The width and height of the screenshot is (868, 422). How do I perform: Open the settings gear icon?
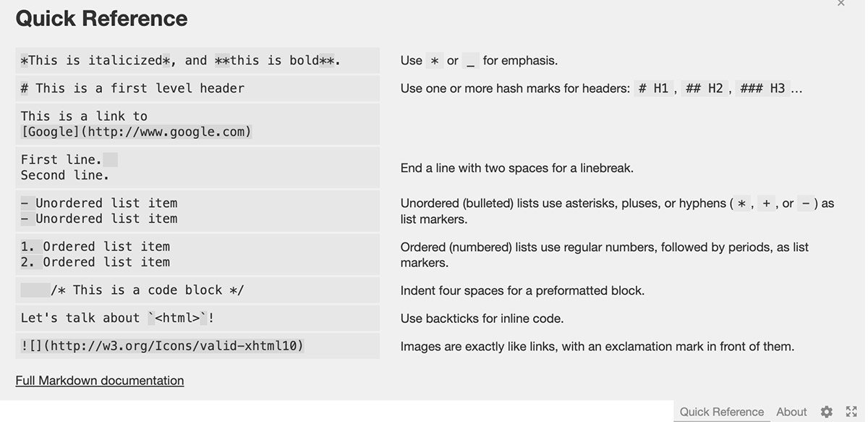[826, 411]
